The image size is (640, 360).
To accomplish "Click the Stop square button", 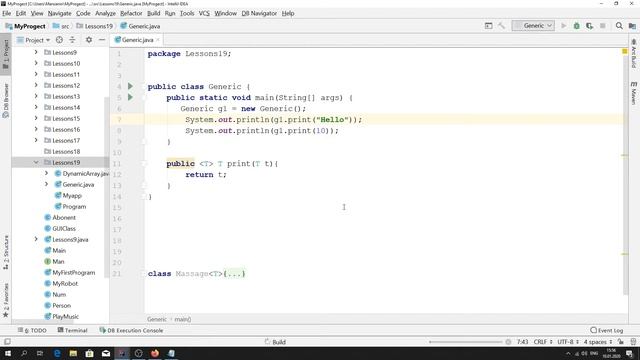I will tap(602, 26).
